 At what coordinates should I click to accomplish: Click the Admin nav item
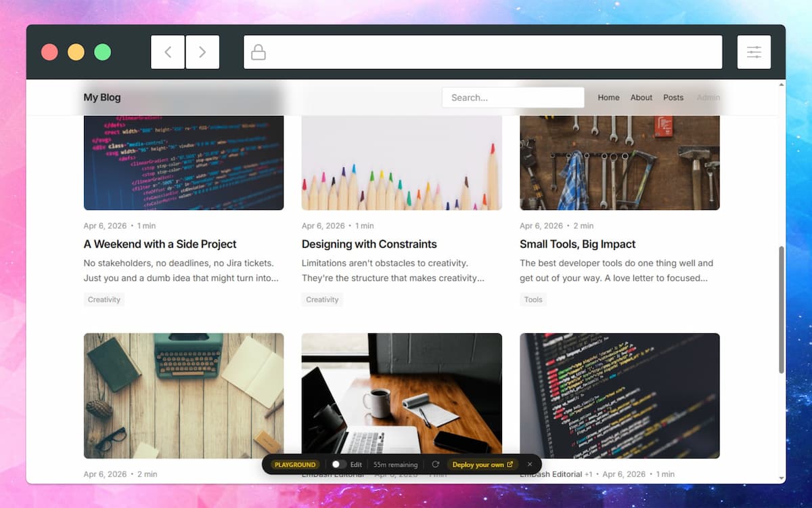click(708, 97)
